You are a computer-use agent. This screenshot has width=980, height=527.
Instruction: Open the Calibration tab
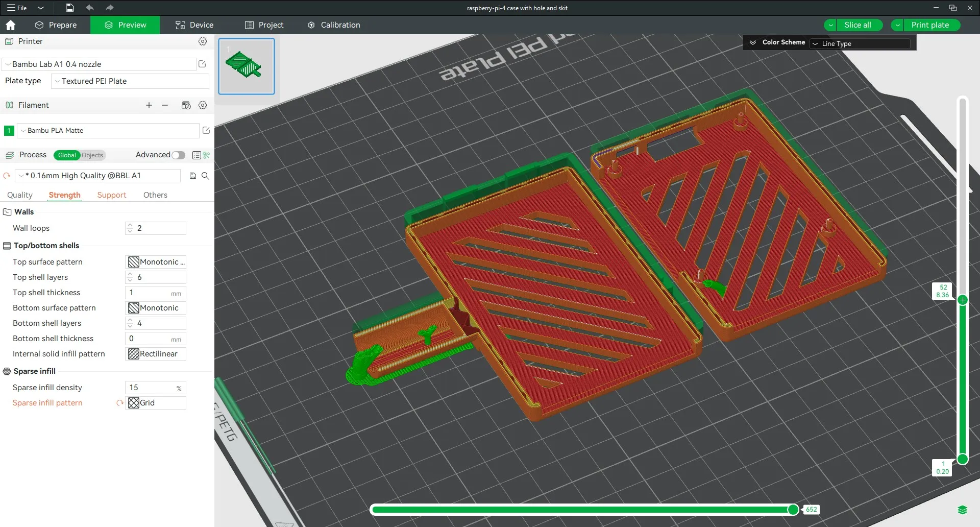click(334, 25)
